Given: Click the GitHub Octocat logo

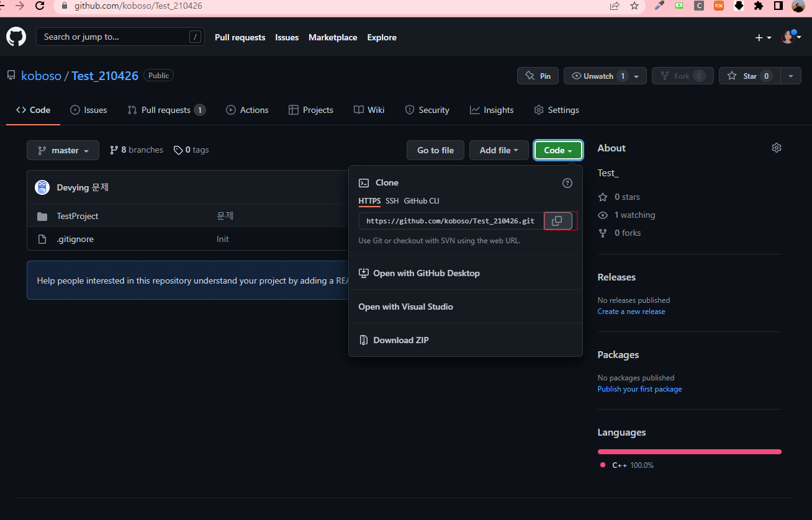Looking at the screenshot, I should click(x=16, y=37).
